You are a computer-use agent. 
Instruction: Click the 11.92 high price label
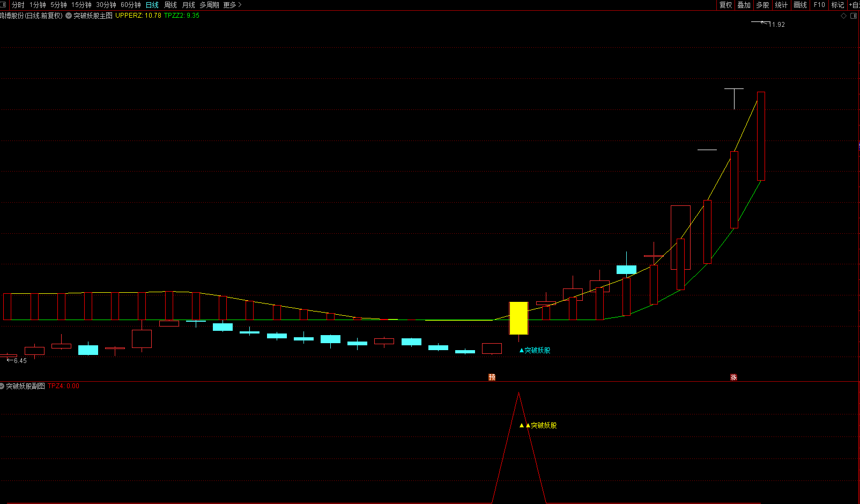tap(776, 25)
